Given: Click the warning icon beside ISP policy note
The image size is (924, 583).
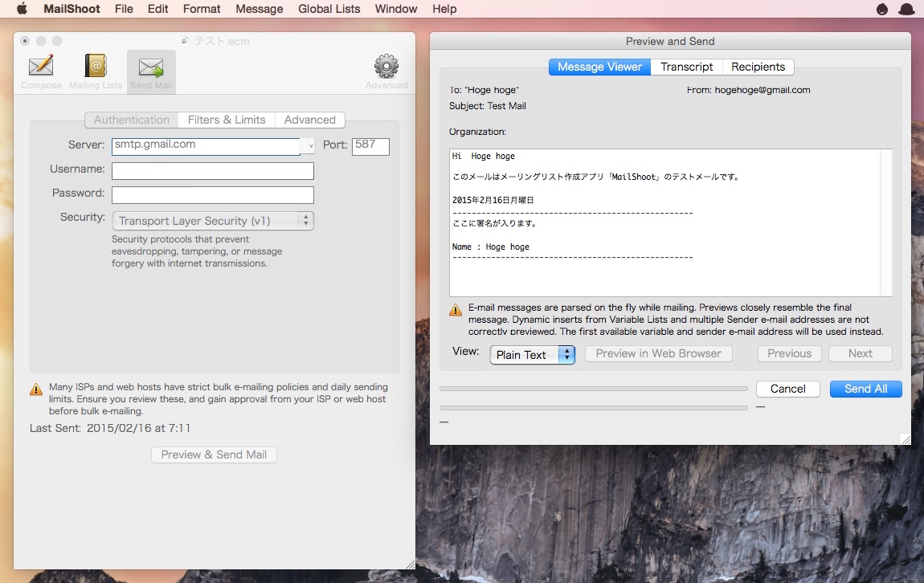Looking at the screenshot, I should click(x=36, y=389).
